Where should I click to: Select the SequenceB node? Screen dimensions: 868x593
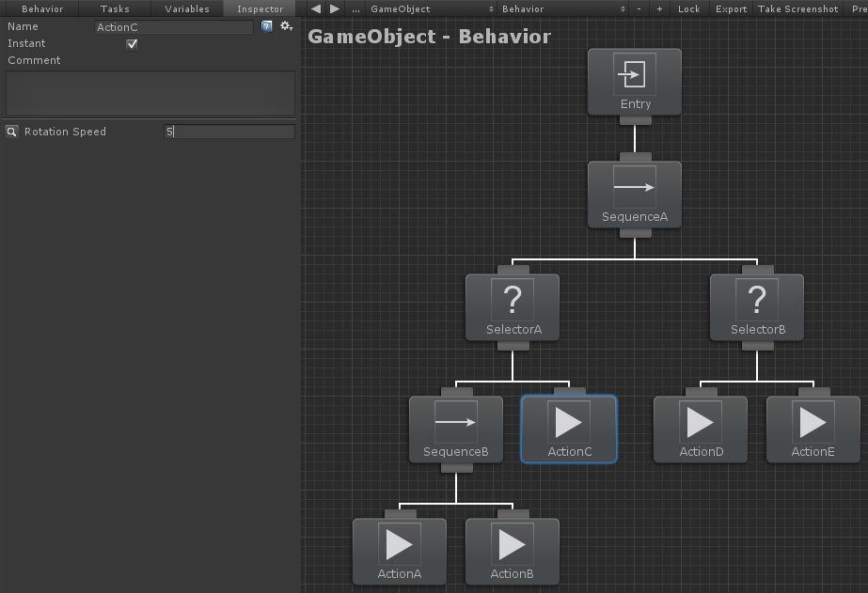pos(456,429)
